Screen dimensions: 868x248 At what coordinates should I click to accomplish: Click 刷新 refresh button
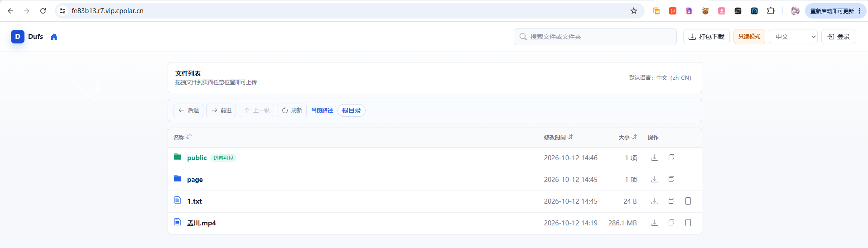(x=292, y=110)
